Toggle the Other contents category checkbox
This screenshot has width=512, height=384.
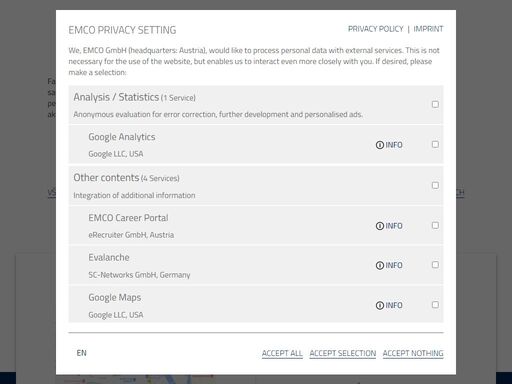(435, 185)
